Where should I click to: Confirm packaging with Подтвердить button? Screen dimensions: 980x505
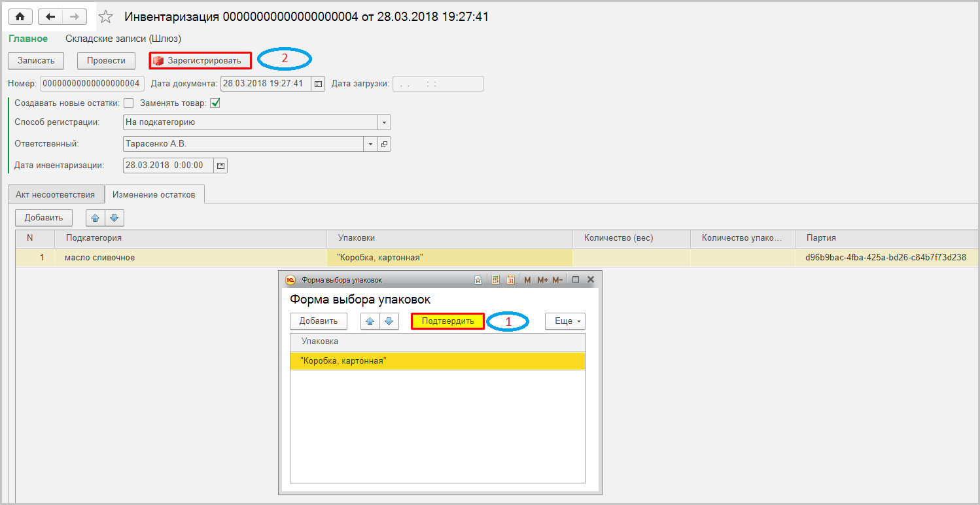[447, 321]
